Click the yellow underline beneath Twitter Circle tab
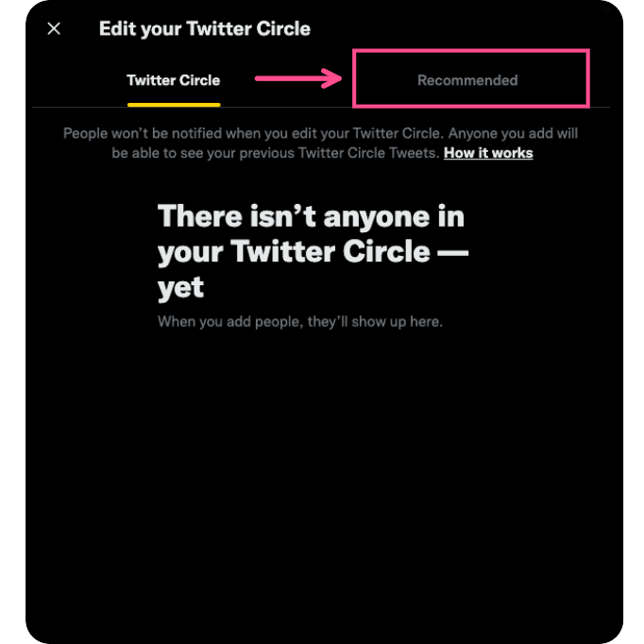This screenshot has height=644, width=644. 174,105
